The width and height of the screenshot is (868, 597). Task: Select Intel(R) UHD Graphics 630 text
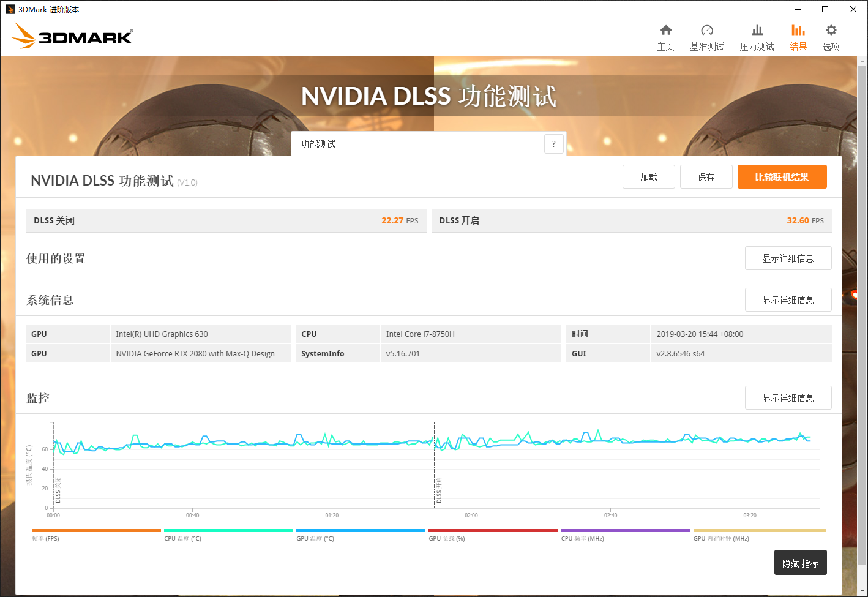162,334
